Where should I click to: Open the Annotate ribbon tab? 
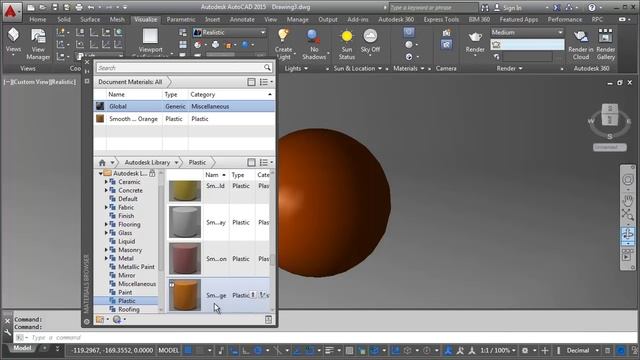[x=242, y=20]
